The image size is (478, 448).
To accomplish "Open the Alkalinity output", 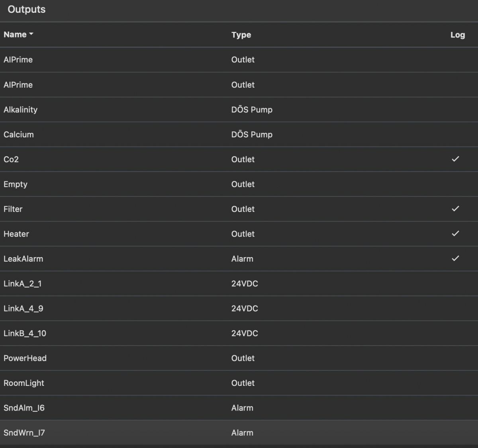I will 20,110.
